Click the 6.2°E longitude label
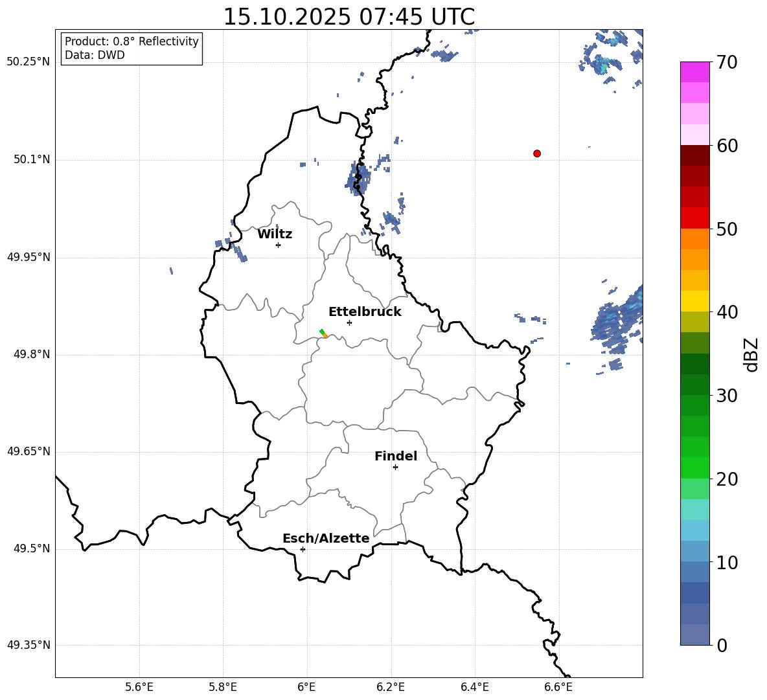Image resolution: width=767 pixels, height=700 pixels. [x=391, y=687]
